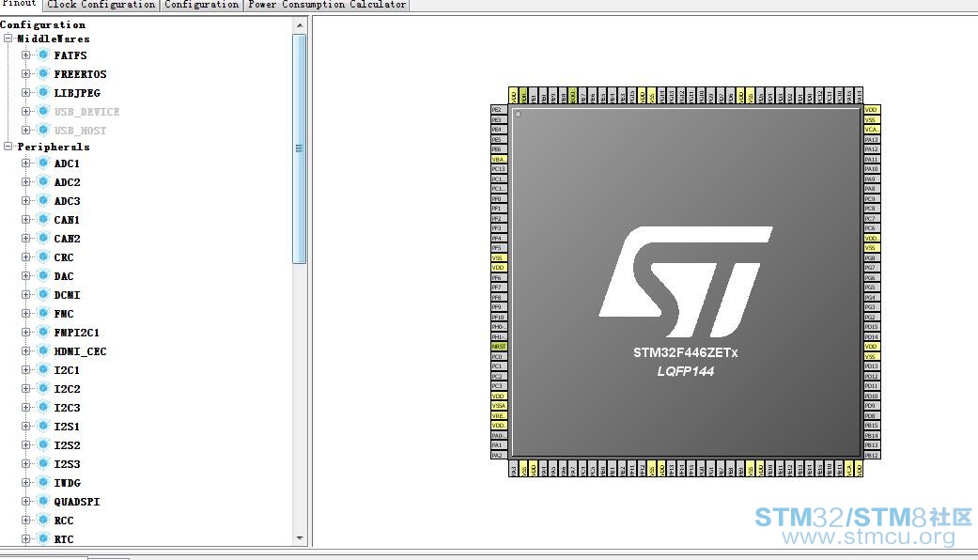Expand the FMC node
978x560 pixels.
pos(25,313)
